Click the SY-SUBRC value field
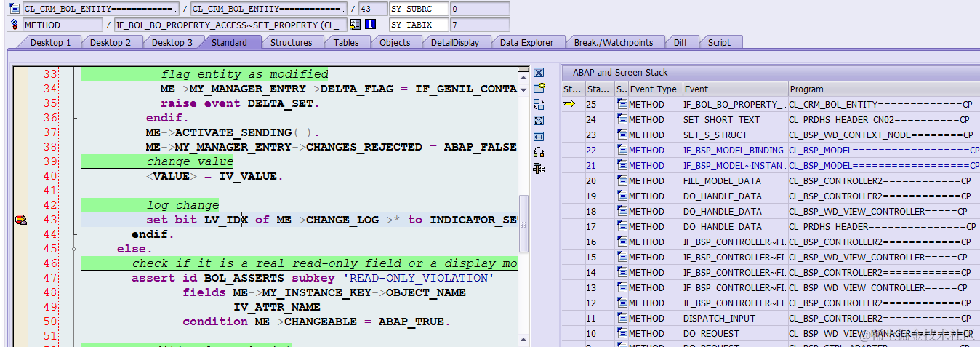 tap(479, 9)
